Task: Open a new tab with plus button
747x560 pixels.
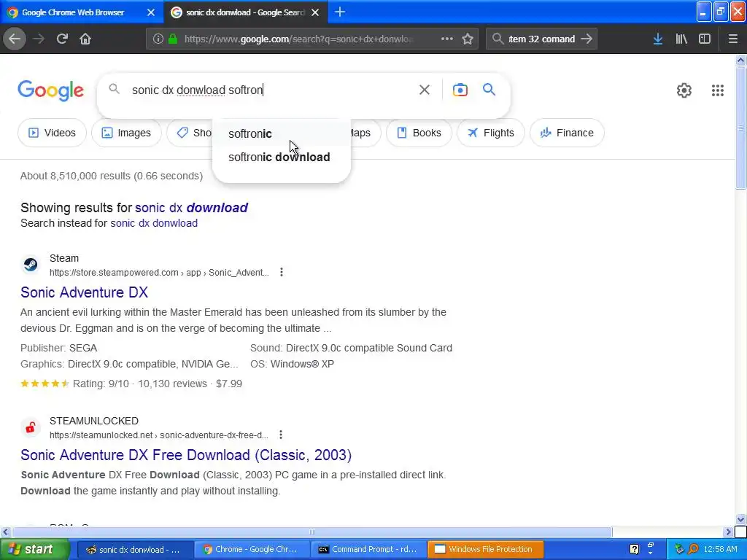Action: click(x=340, y=12)
